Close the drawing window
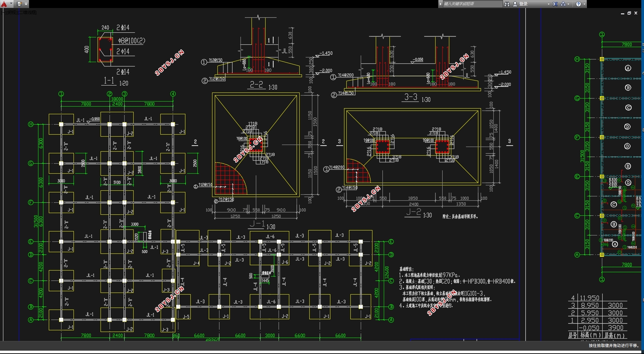 (636, 13)
